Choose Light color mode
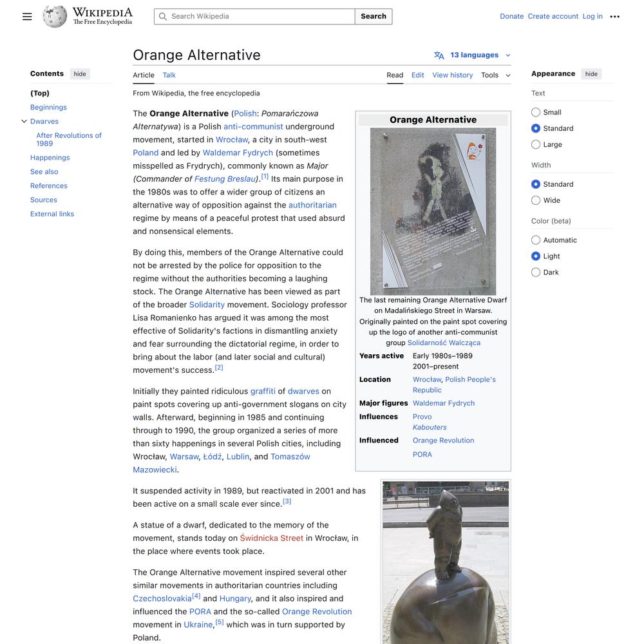This screenshot has height=644, width=644. click(x=536, y=256)
